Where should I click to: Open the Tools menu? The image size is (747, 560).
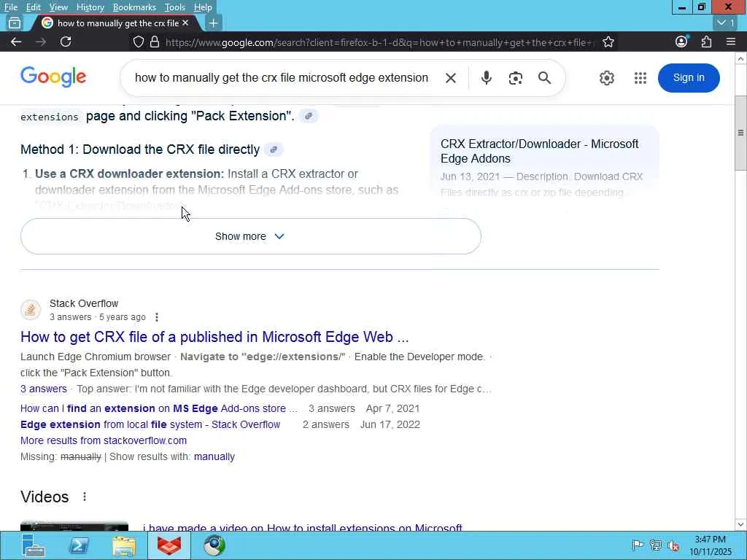click(175, 7)
